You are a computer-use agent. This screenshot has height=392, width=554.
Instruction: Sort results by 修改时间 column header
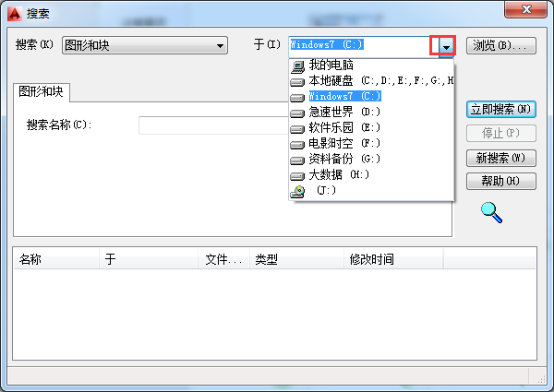coord(393,259)
